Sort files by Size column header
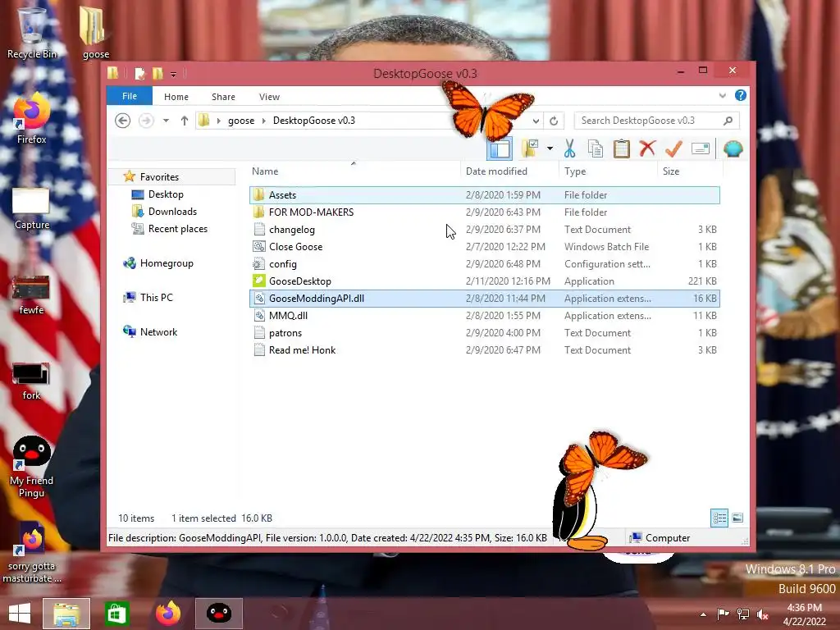The height and width of the screenshot is (630, 840). [689, 171]
